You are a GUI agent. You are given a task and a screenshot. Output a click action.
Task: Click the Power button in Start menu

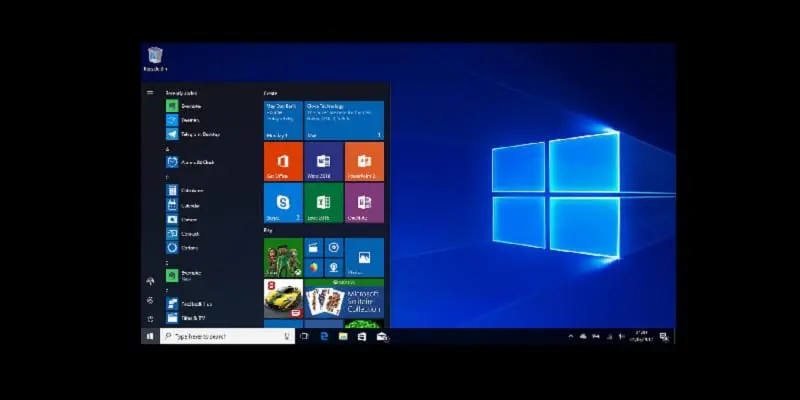pyautogui.click(x=150, y=319)
